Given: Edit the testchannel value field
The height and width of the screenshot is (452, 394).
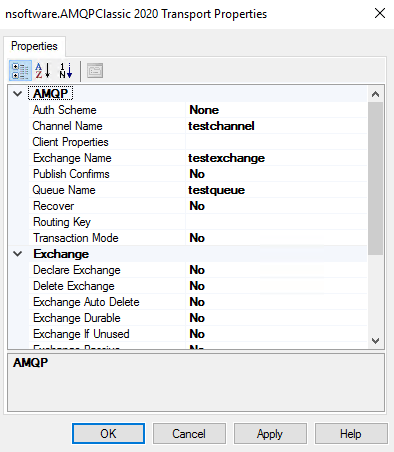Looking at the screenshot, I should pyautogui.click(x=276, y=126).
